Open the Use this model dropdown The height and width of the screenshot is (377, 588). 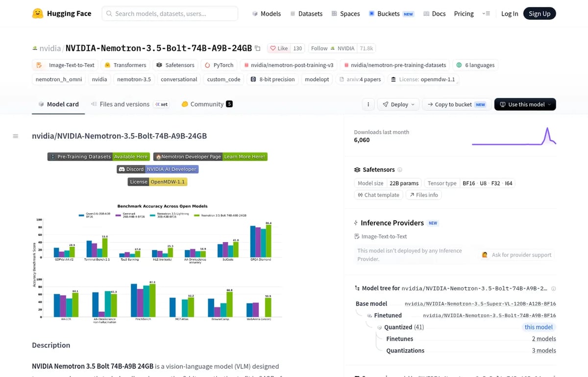click(x=525, y=104)
